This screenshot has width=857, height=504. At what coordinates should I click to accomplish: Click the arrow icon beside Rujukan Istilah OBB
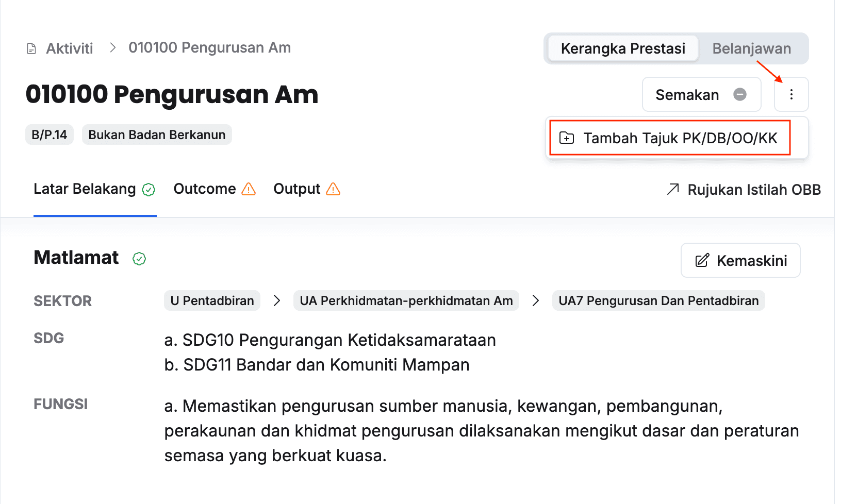[x=672, y=190]
